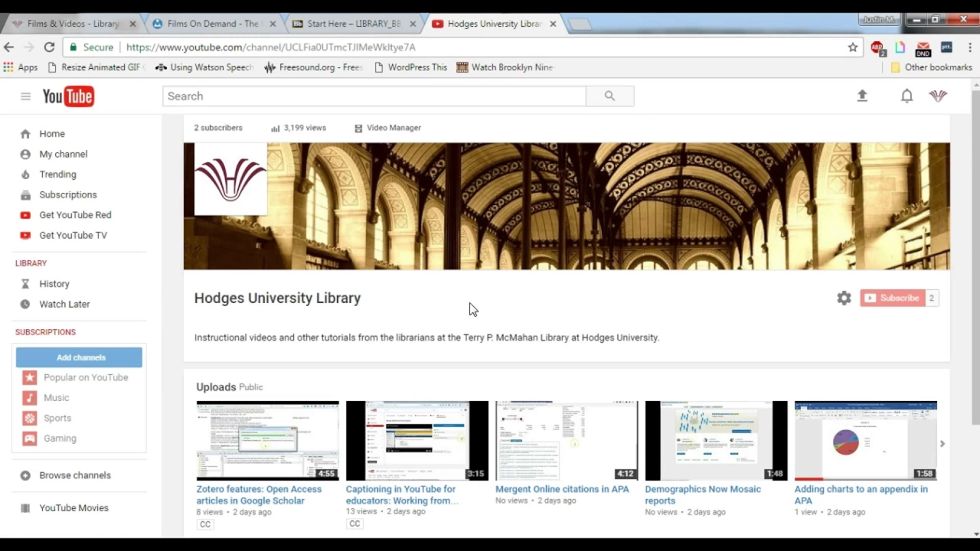
Task: Click the Home sidebar icon
Action: click(25, 133)
